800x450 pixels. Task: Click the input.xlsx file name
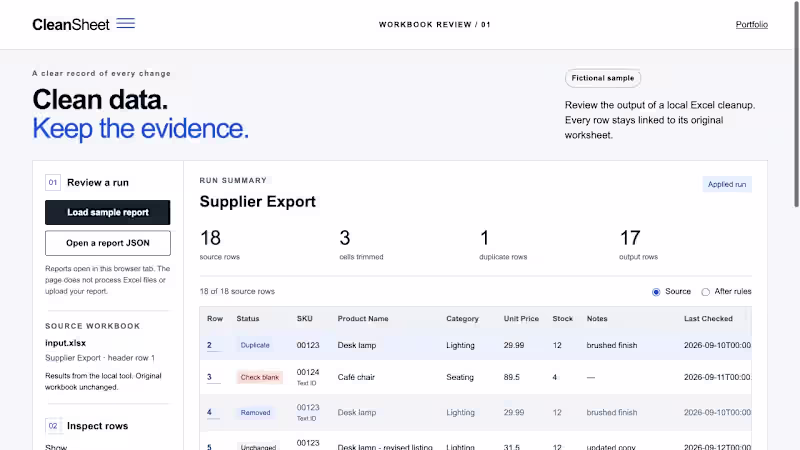point(65,343)
